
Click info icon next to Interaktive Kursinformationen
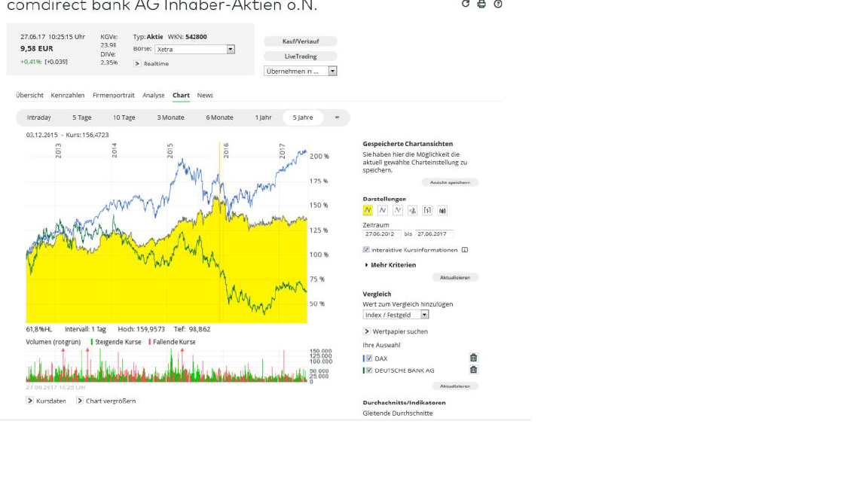tap(465, 250)
